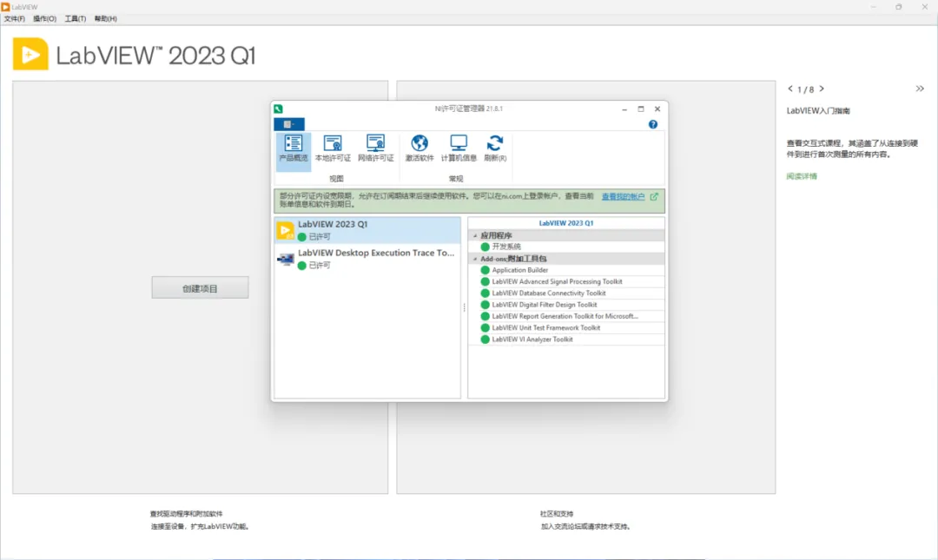Select the 开发系统 row

coord(566,247)
